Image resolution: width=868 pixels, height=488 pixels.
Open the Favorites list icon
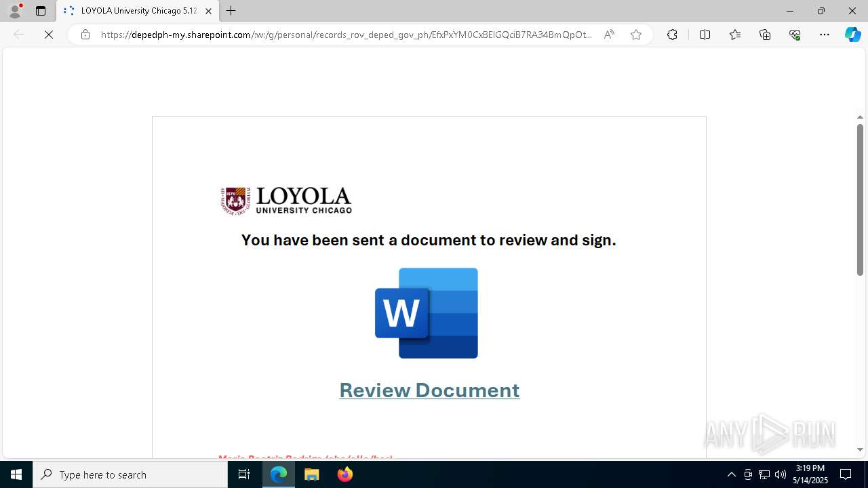[735, 35]
